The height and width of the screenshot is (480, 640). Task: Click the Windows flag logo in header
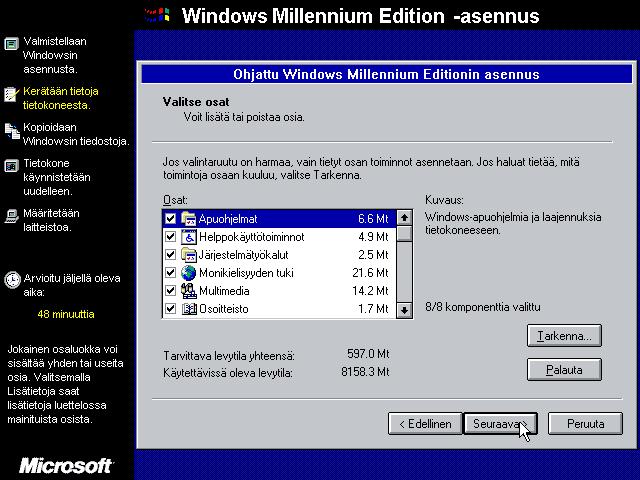tap(157, 15)
